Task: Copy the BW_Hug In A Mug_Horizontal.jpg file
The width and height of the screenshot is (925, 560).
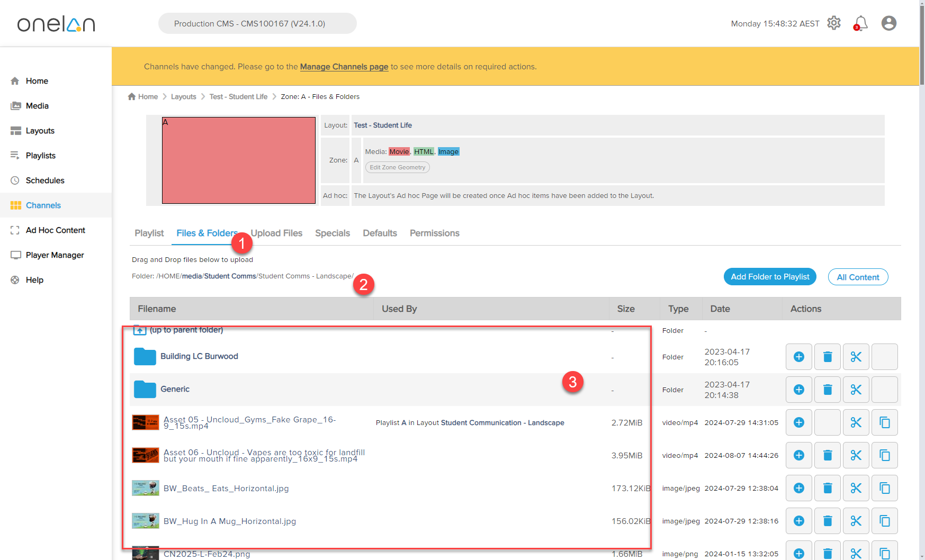Action: pos(884,521)
